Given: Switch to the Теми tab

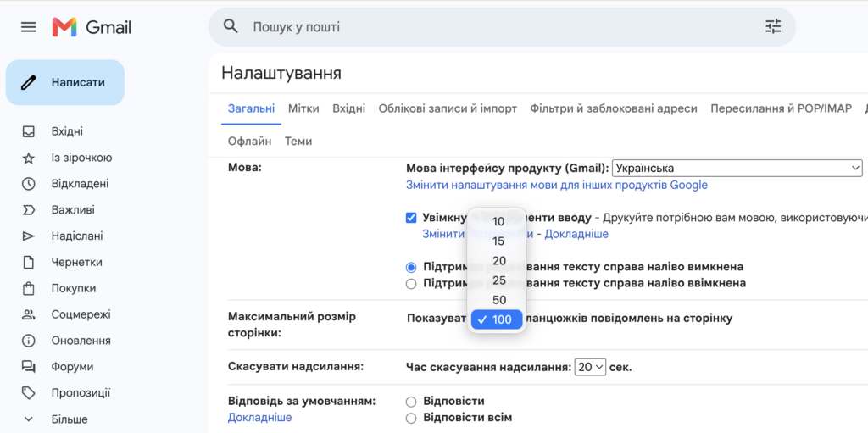Looking at the screenshot, I should click(298, 142).
